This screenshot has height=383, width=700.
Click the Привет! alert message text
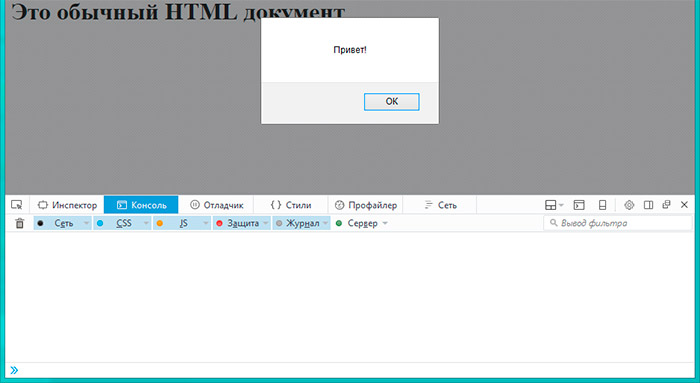tap(350, 50)
